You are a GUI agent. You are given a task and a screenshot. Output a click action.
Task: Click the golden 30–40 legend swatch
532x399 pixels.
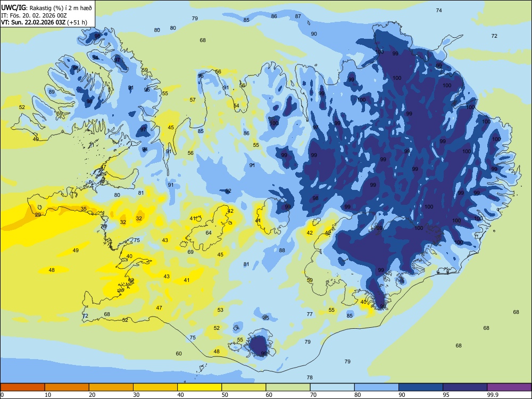click(155, 387)
